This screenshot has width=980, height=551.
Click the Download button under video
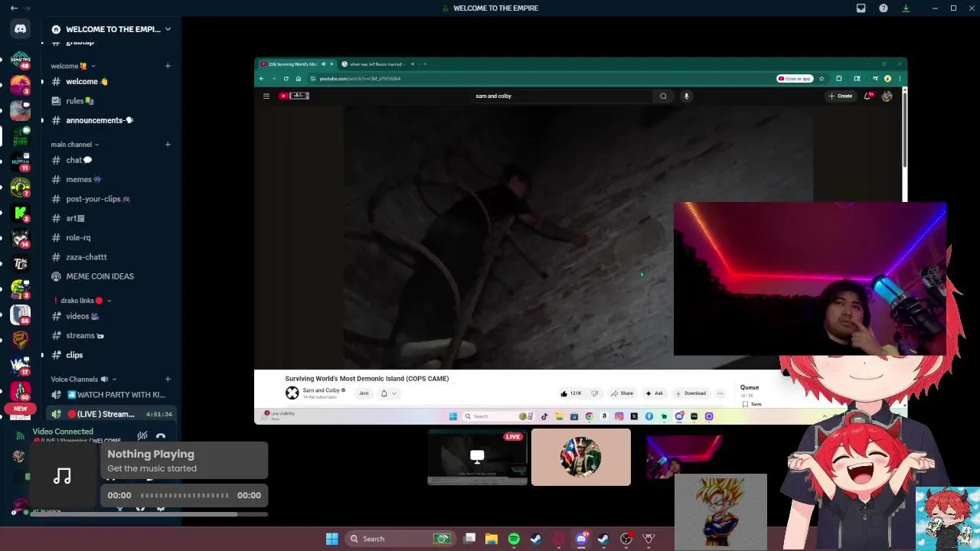pos(691,393)
